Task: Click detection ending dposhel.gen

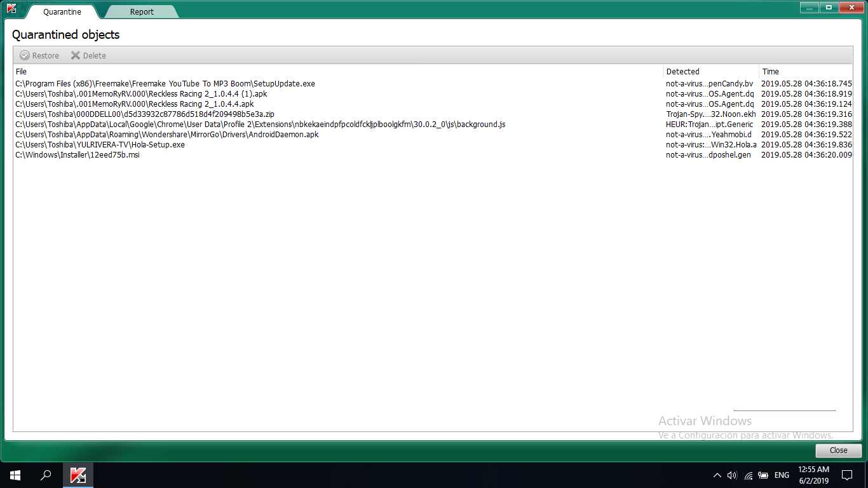Action: coord(709,155)
